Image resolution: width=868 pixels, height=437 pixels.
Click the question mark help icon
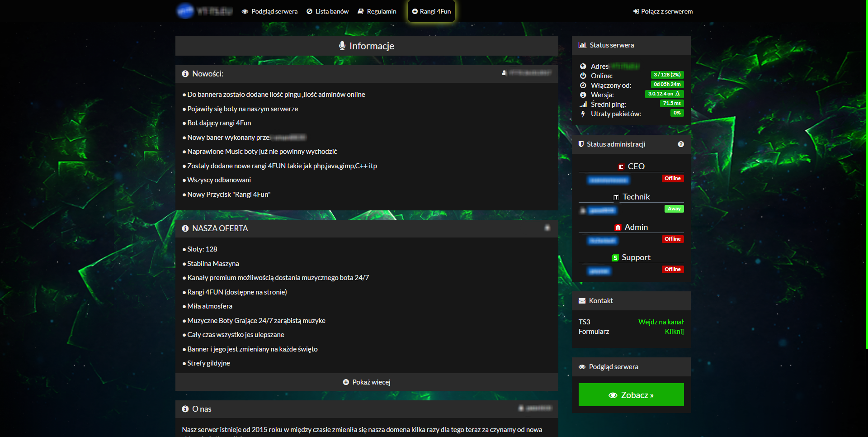[x=680, y=144]
